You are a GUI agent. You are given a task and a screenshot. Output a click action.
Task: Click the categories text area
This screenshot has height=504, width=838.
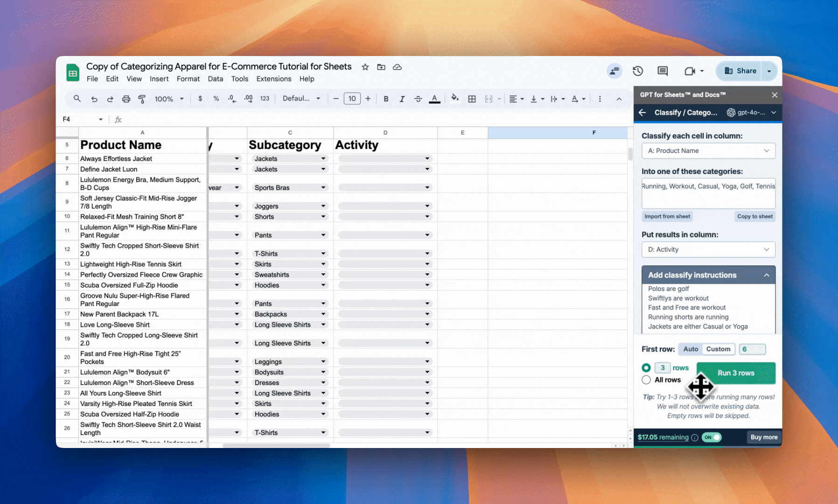coord(708,193)
